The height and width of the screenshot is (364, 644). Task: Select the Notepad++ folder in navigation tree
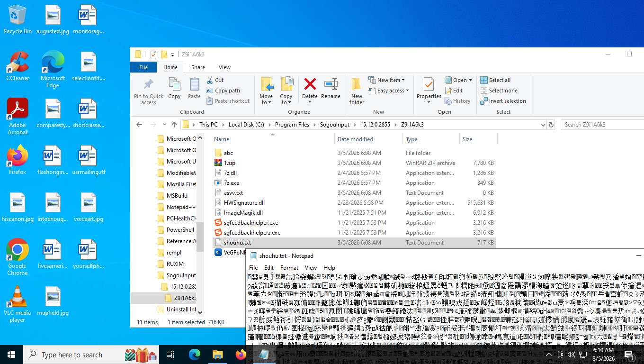(176, 207)
